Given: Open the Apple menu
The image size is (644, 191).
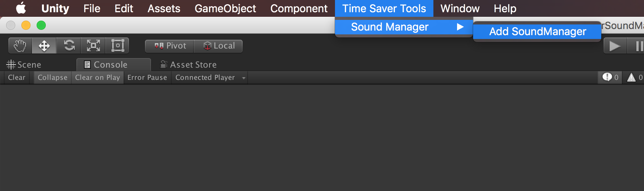Looking at the screenshot, I should click(x=21, y=8).
